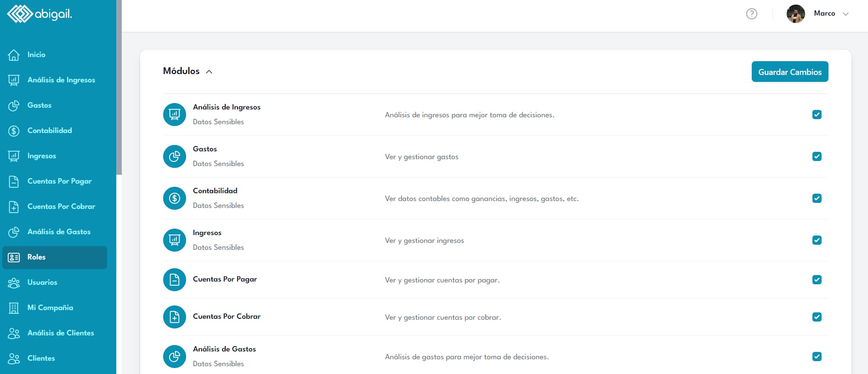Image resolution: width=868 pixels, height=374 pixels.
Task: Click 'Ver datos contables como ganancias' description
Action: click(x=482, y=199)
